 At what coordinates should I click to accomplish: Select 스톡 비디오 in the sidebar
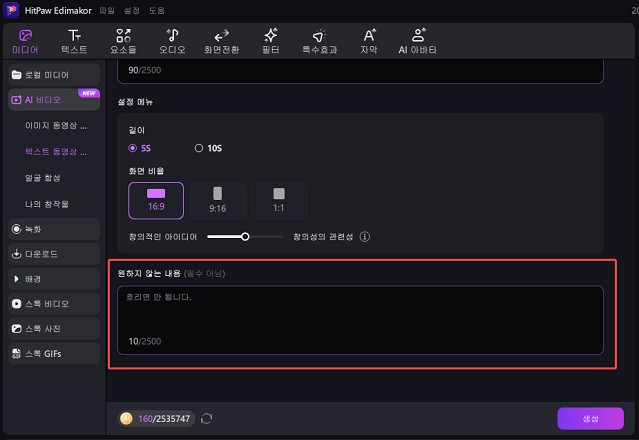(54, 304)
